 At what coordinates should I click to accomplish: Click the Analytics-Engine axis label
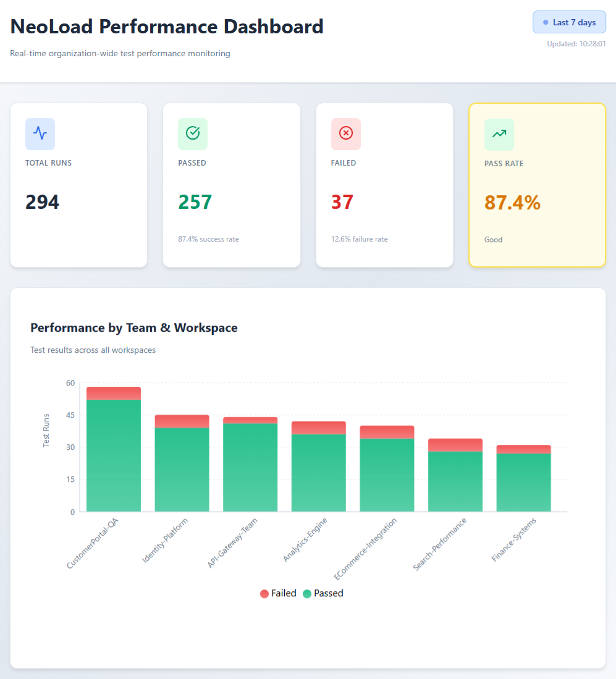pyautogui.click(x=305, y=539)
